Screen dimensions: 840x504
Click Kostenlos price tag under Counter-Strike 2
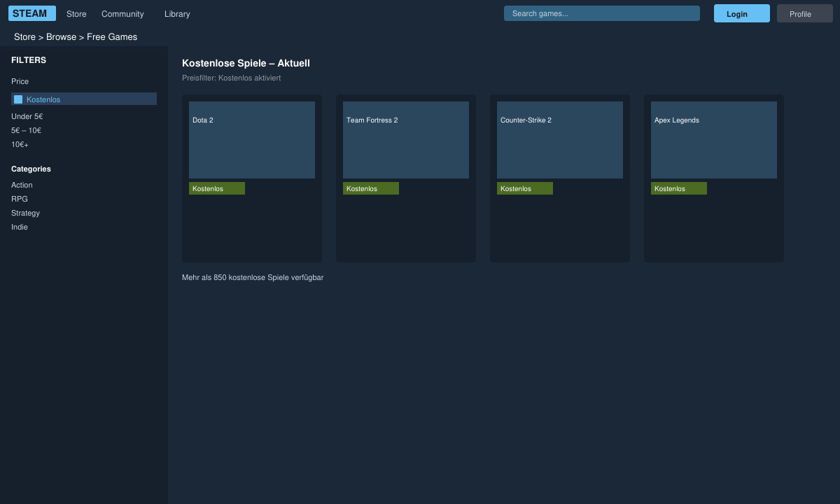(525, 188)
